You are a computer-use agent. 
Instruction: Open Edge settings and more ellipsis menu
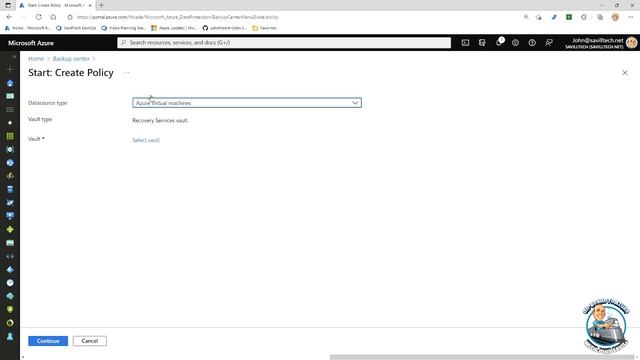click(x=631, y=17)
